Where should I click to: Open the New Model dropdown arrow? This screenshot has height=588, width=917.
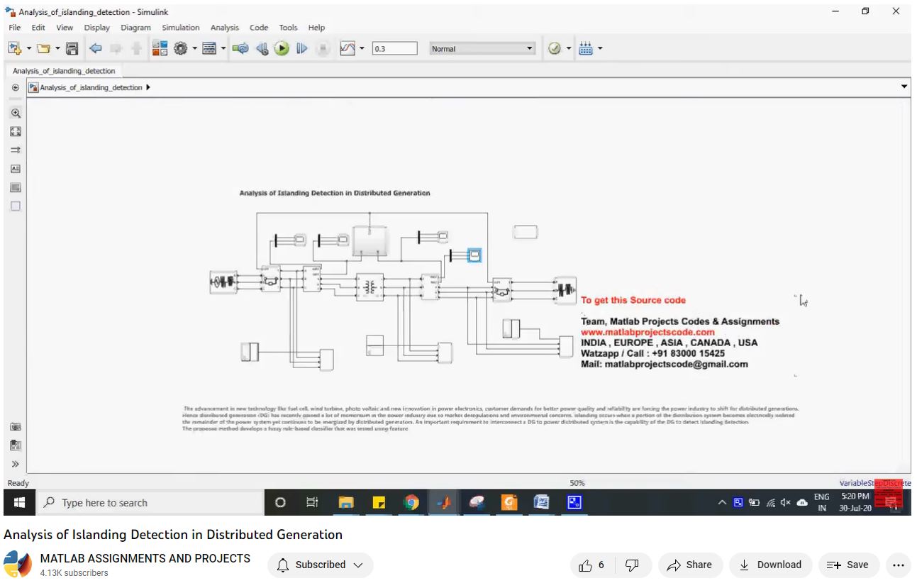29,48
